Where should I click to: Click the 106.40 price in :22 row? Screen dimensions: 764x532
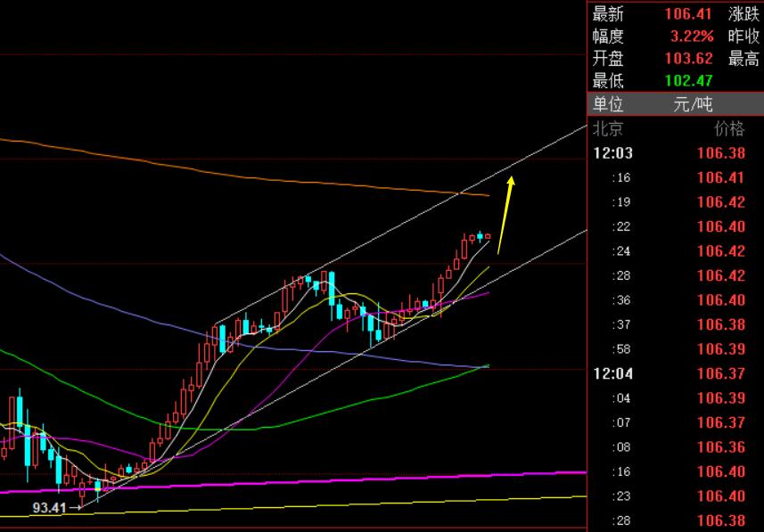click(721, 226)
